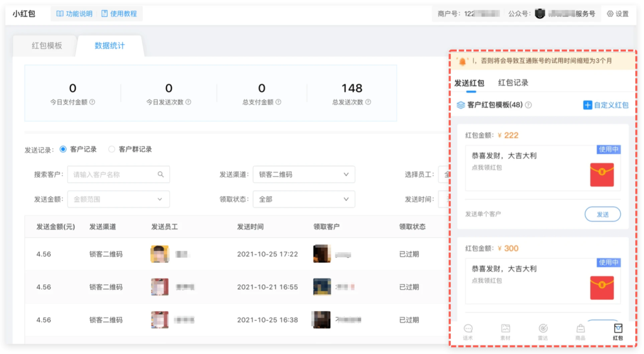Click the 发送金额(元) column header
This screenshot has height=354, width=644.
tap(55, 227)
